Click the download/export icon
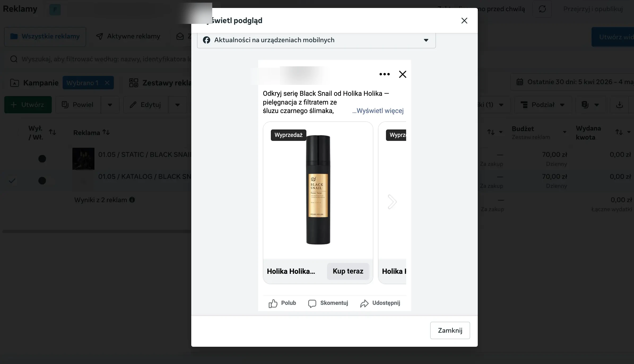 pos(619,105)
